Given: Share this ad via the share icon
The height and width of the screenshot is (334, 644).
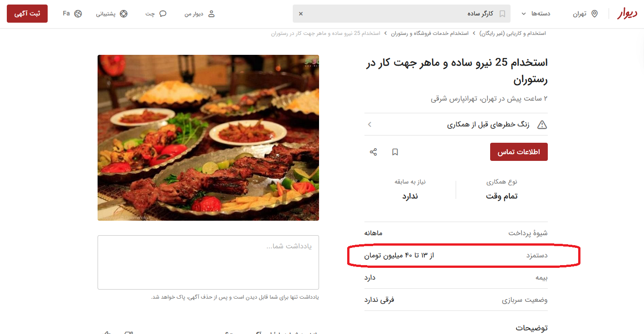Looking at the screenshot, I should [373, 152].
